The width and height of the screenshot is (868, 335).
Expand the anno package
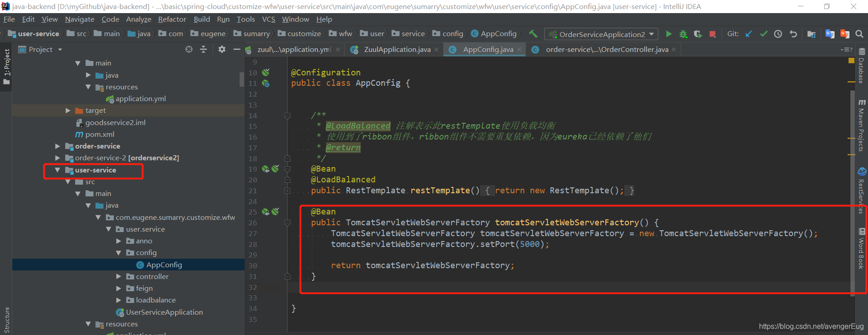pyautogui.click(x=118, y=241)
